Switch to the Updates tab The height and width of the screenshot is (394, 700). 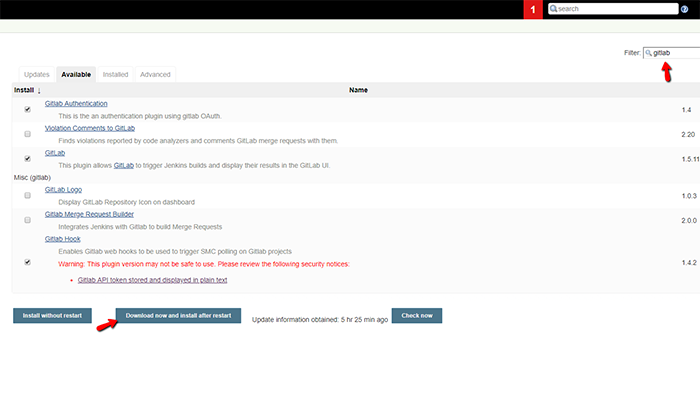[x=37, y=75]
